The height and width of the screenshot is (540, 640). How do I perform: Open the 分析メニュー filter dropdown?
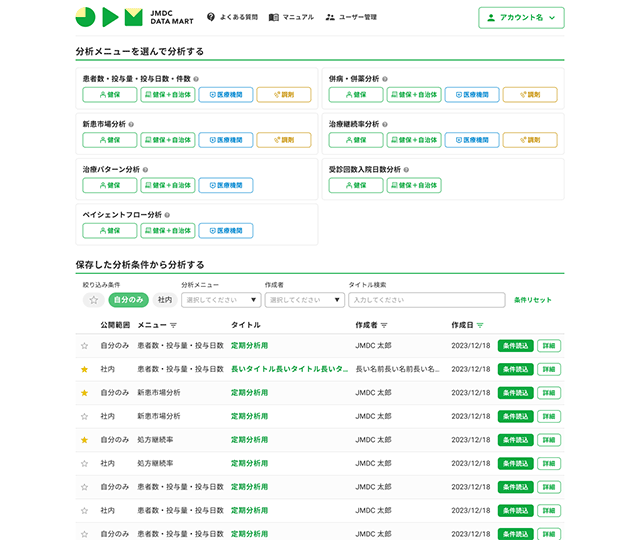[x=221, y=300]
